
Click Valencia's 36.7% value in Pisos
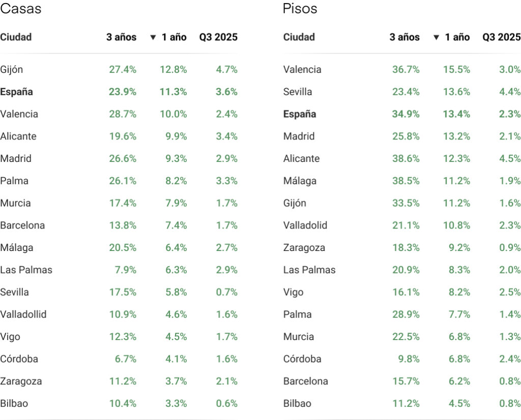[x=406, y=69]
